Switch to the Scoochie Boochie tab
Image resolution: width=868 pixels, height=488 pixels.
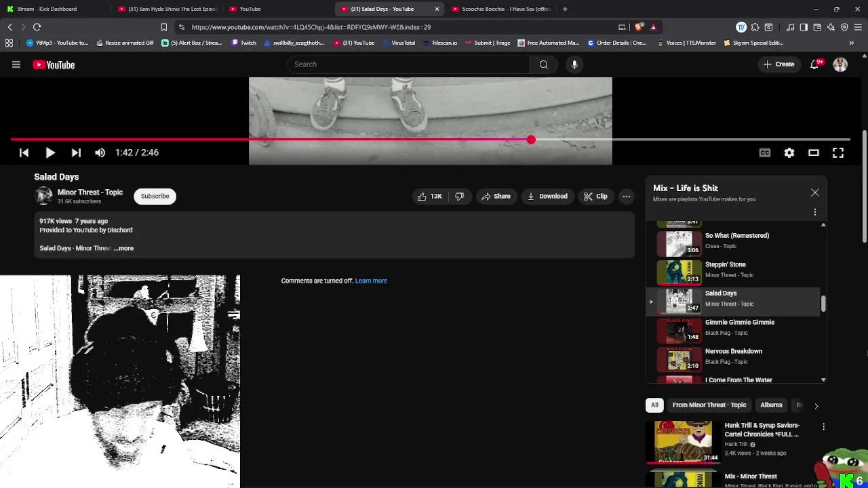500,9
